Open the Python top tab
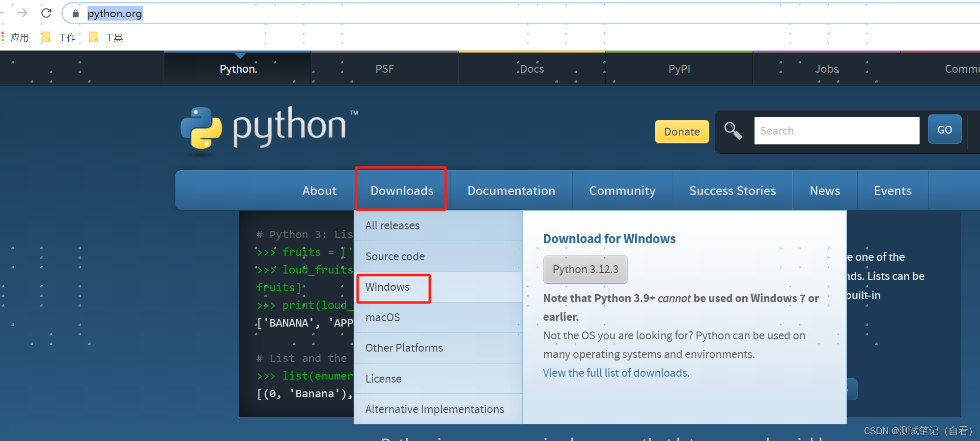This screenshot has width=980, height=441. [x=237, y=68]
